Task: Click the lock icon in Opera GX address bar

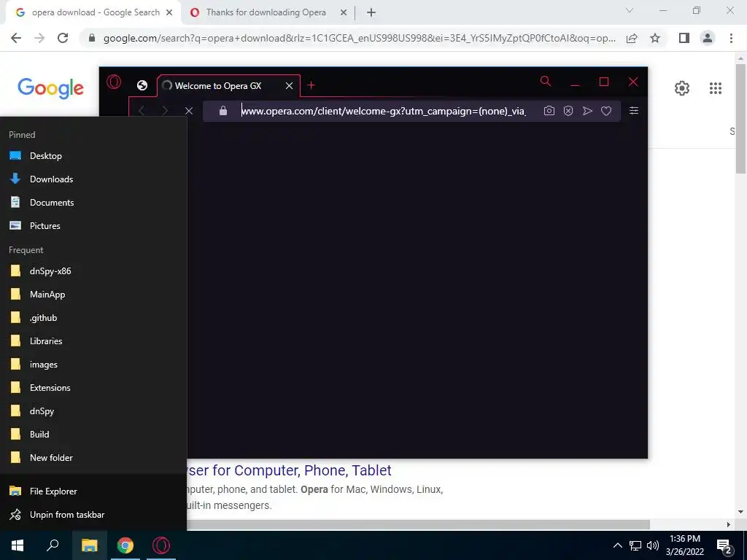Action: point(223,111)
